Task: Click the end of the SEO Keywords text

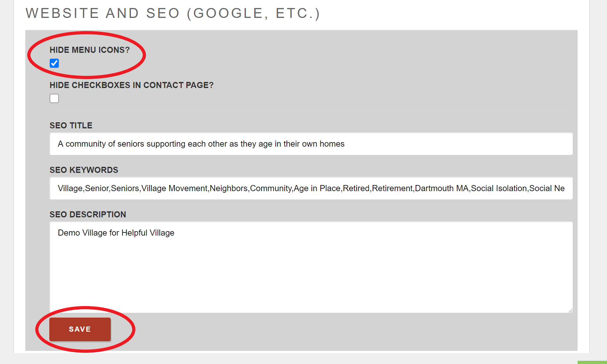Action: [x=564, y=188]
